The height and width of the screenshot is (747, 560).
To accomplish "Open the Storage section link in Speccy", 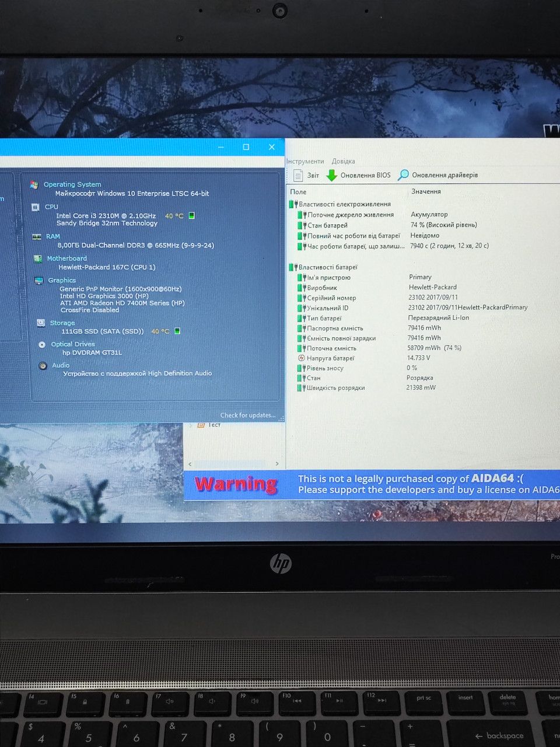I will (62, 323).
